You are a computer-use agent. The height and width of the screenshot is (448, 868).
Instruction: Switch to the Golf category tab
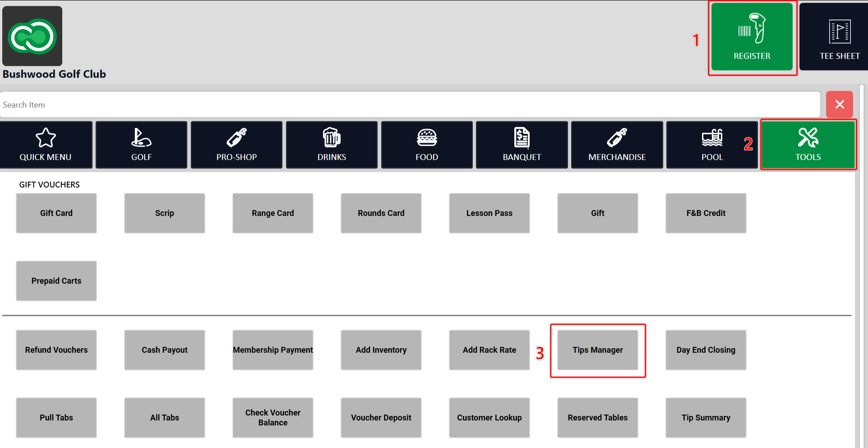pos(141,145)
